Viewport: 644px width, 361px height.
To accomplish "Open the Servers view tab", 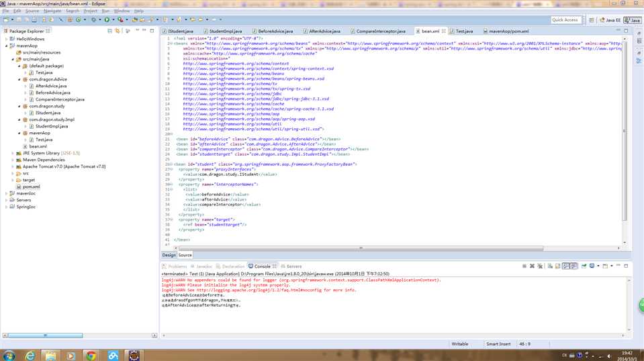I will point(291,266).
